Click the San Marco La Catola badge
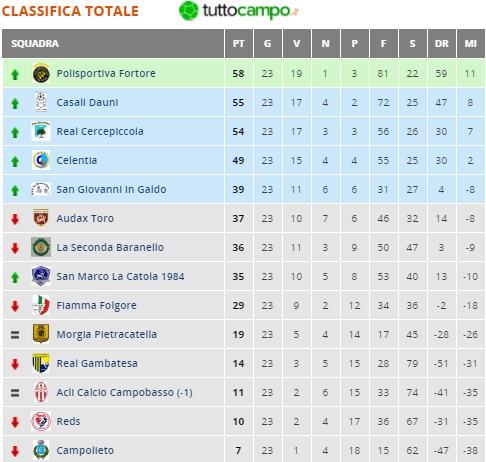486x462 pixels. pos(41,276)
